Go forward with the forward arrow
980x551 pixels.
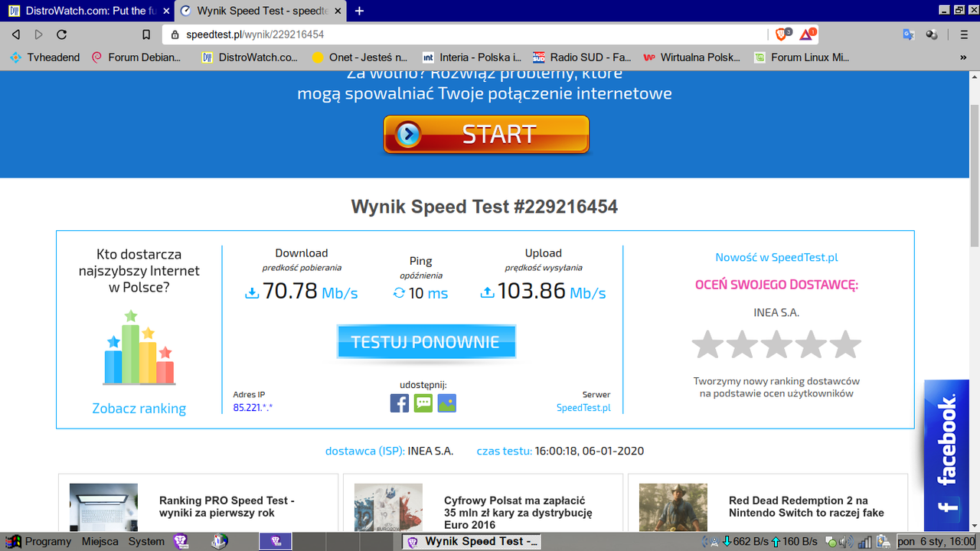[38, 34]
